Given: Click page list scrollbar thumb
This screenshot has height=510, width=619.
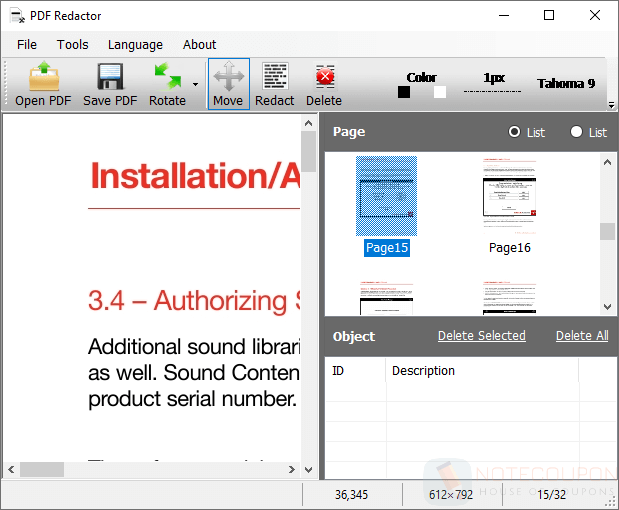Looking at the screenshot, I should tap(608, 231).
